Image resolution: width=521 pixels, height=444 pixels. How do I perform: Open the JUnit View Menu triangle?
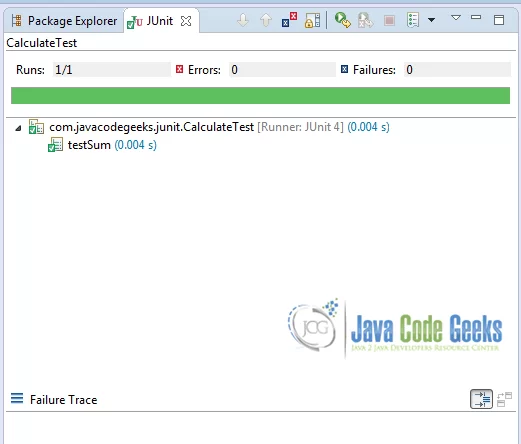pos(456,17)
